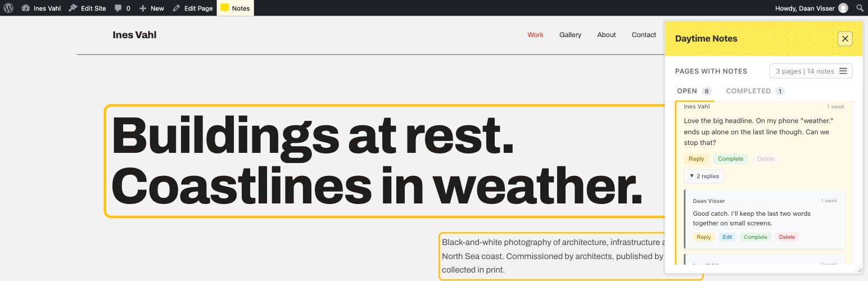
Task: Go to Ines Vahl site title link
Action: (134, 35)
